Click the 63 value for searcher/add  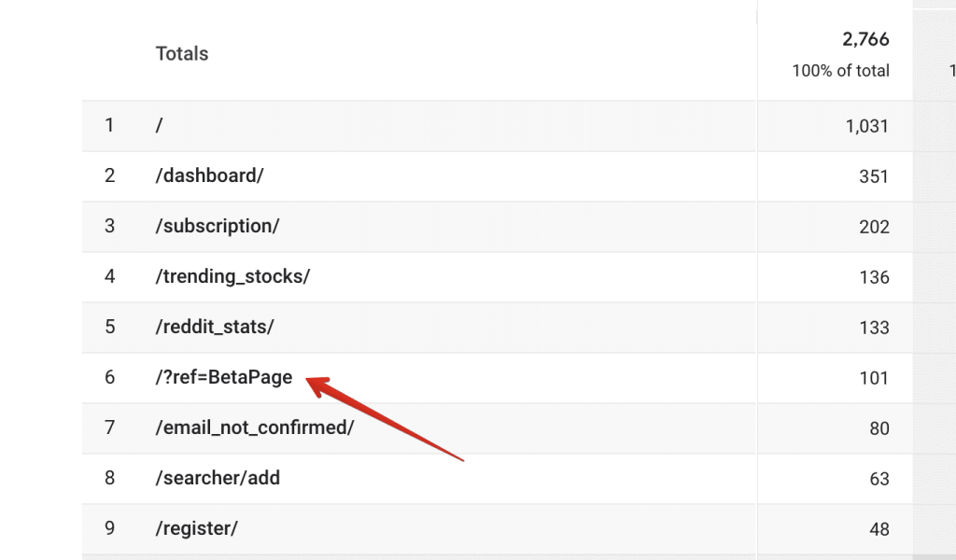pos(879,480)
